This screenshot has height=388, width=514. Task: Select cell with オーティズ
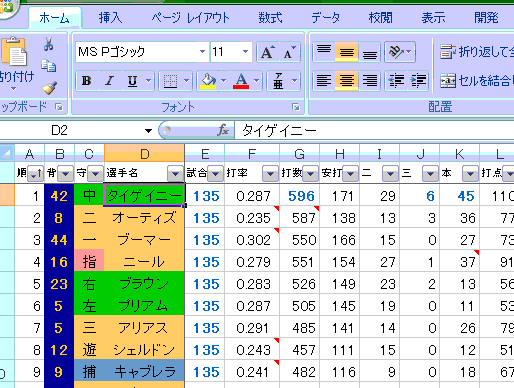tap(144, 218)
